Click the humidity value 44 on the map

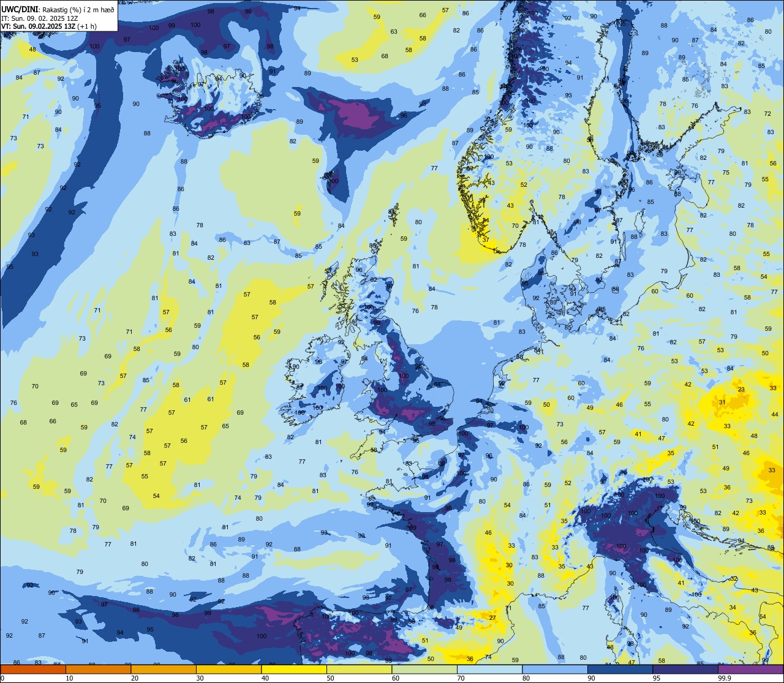(775, 415)
